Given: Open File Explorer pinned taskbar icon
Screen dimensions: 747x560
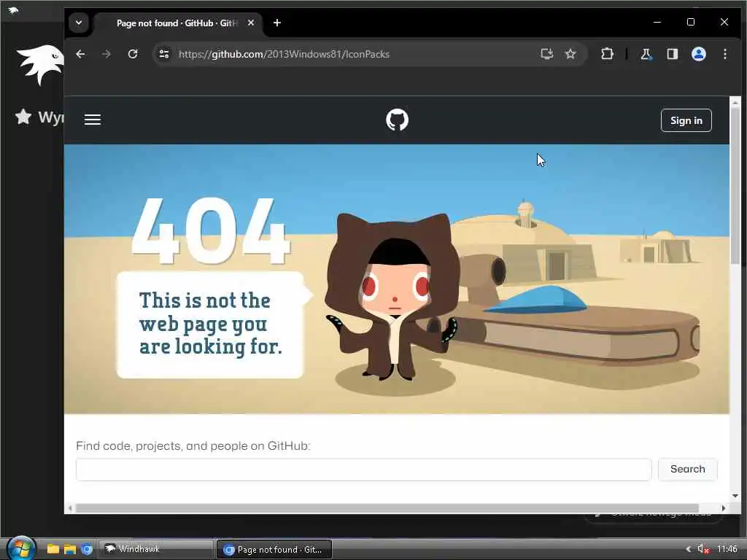Looking at the screenshot, I should coord(70,549).
